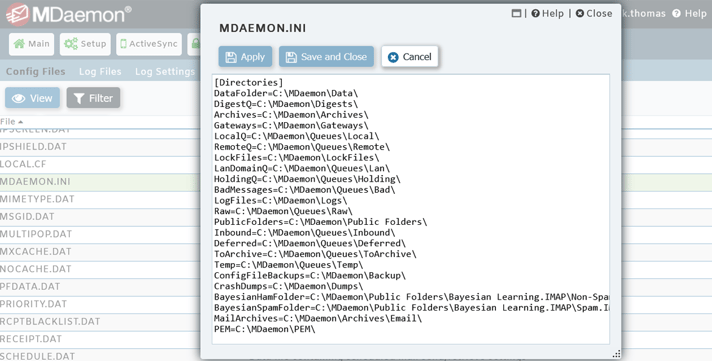712x361 pixels.
Task: Open the ActiveSync menu
Action: [x=149, y=44]
